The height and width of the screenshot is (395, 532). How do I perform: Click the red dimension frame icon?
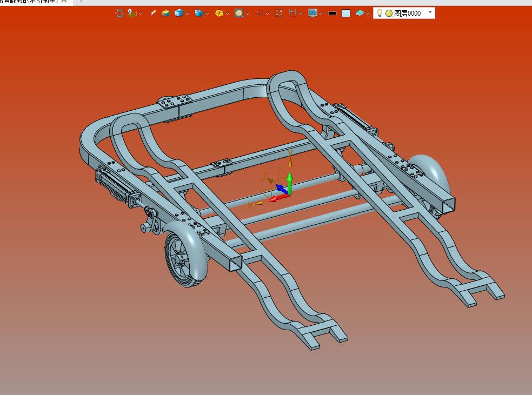tap(292, 13)
